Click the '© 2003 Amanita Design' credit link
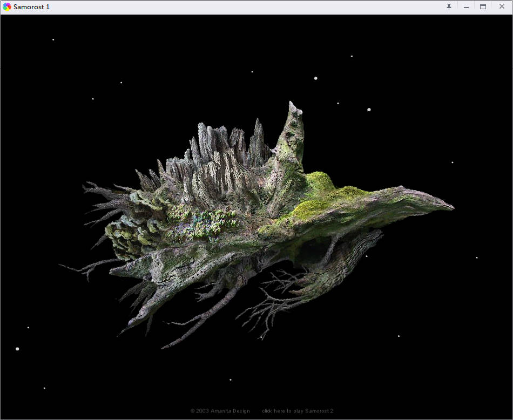 (220, 411)
